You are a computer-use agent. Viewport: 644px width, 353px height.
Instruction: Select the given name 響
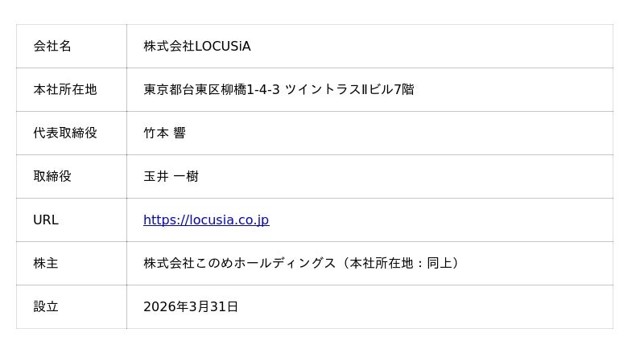click(180, 133)
